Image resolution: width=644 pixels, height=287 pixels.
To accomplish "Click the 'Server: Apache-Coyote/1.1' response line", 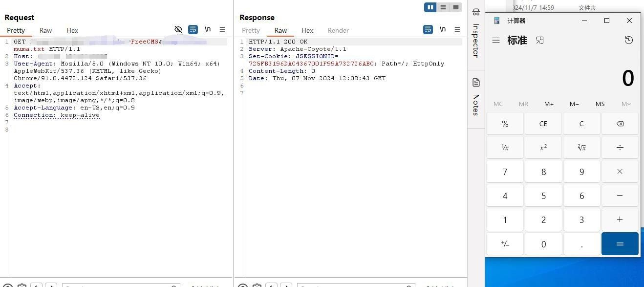I will click(x=298, y=49).
